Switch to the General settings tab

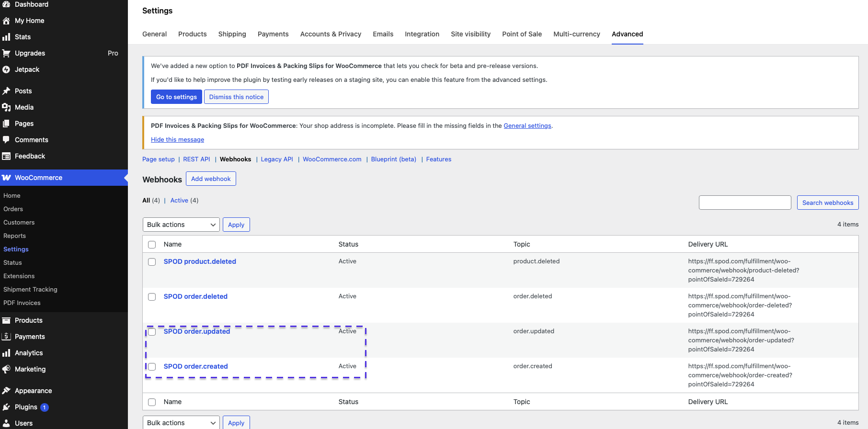tap(154, 34)
